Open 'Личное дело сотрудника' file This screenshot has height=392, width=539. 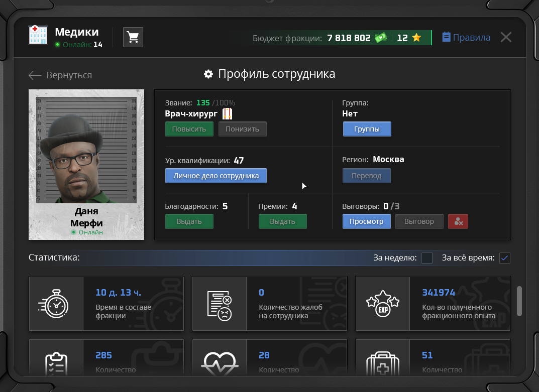tap(216, 176)
